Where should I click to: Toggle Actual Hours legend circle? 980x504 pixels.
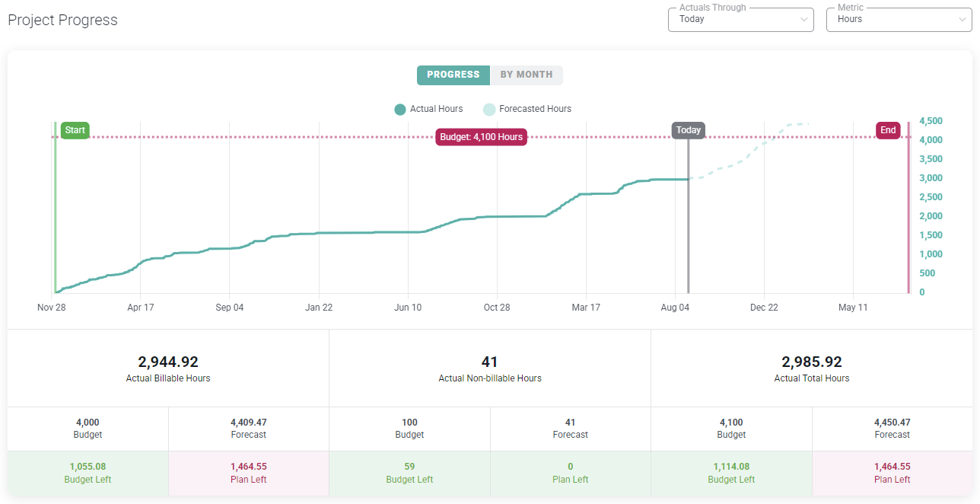400,109
